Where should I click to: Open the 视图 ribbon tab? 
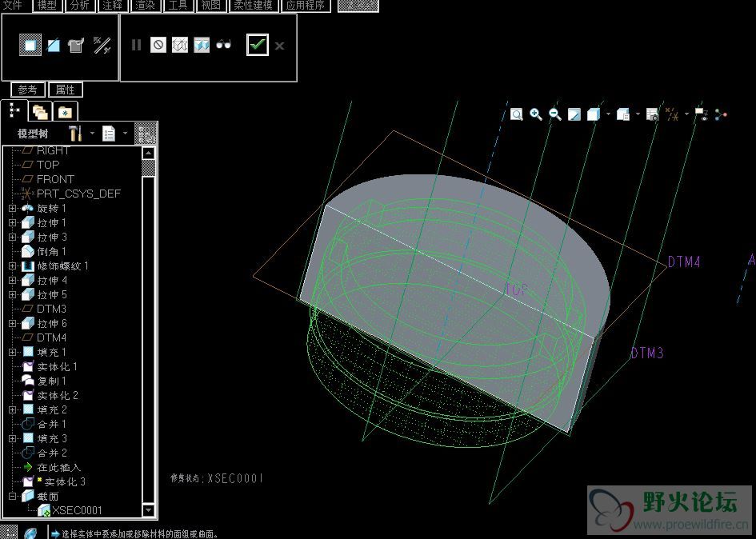(210, 6)
